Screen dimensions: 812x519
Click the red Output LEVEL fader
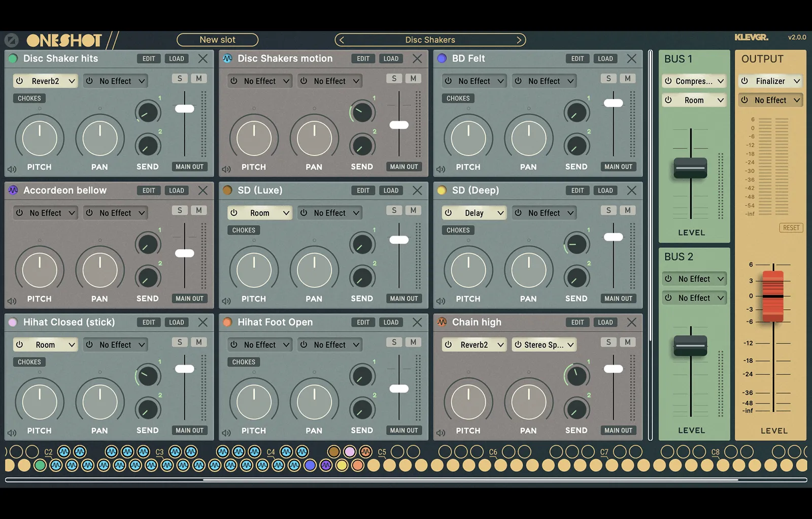coord(773,296)
